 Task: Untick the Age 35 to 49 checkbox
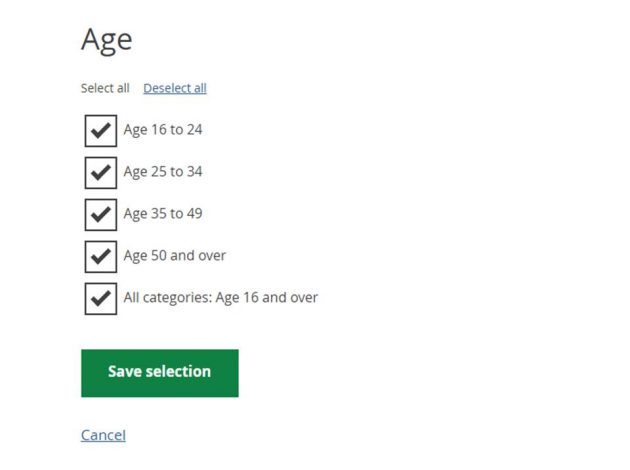coord(101,215)
